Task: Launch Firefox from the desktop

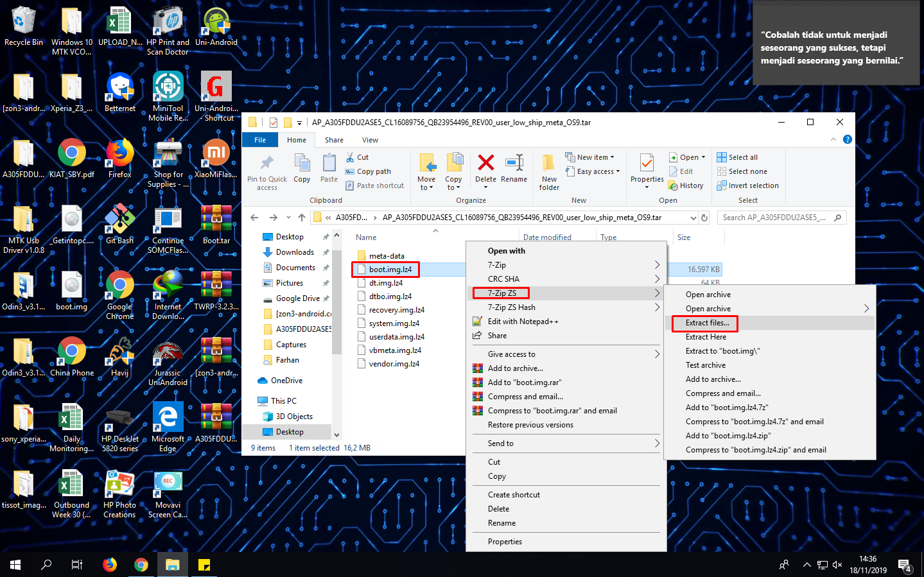Action: pos(120,159)
